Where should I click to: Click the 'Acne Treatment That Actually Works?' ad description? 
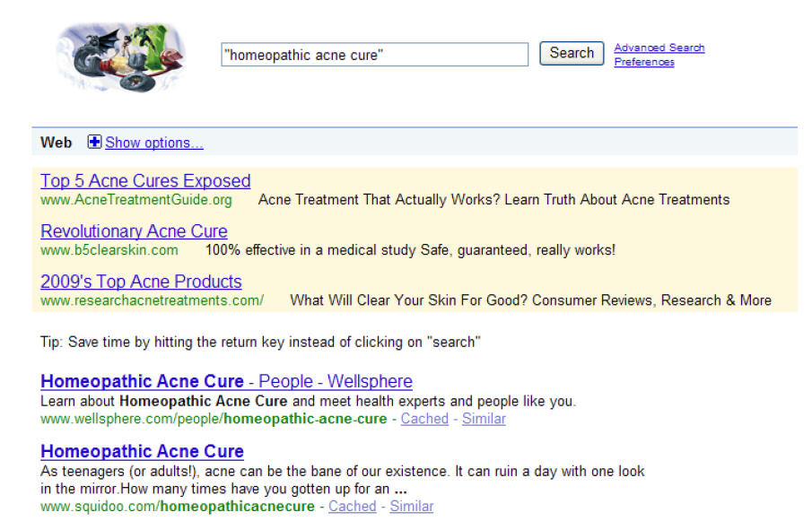pos(493,200)
